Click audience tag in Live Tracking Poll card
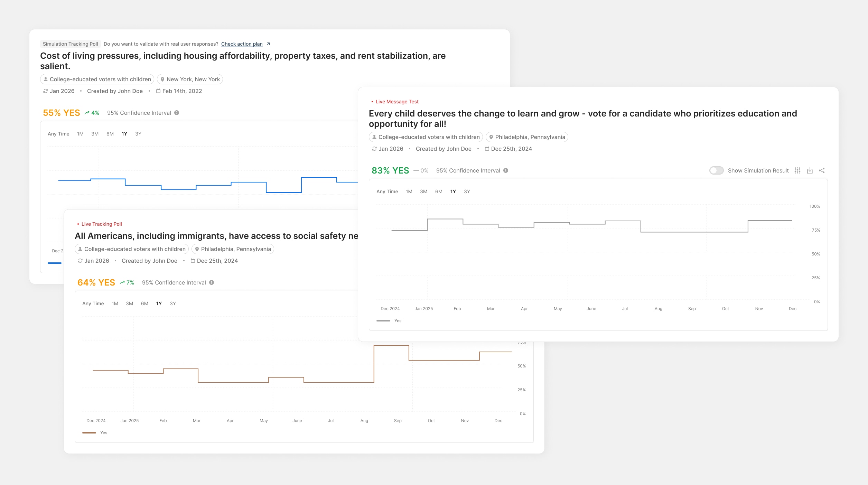This screenshot has width=868, height=485. pos(132,249)
